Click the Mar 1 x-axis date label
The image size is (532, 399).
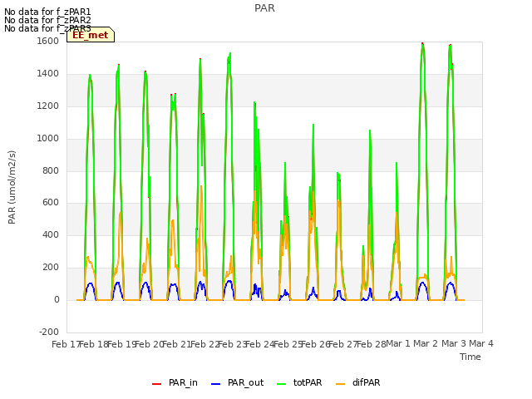click(x=398, y=343)
